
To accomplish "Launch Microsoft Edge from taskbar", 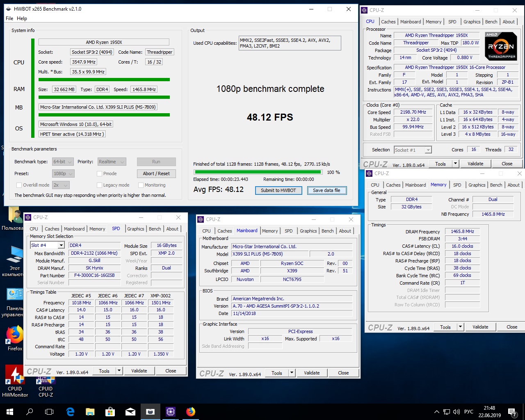I will pyautogui.click(x=70, y=412).
